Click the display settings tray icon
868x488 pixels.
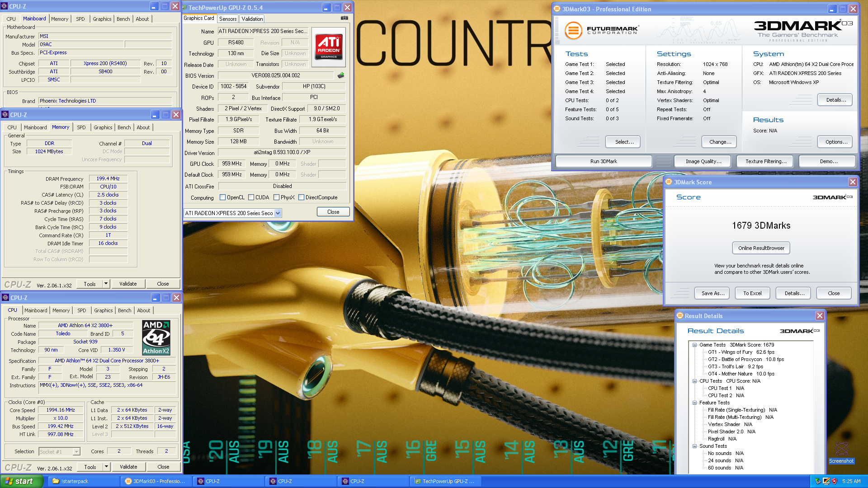click(826, 481)
